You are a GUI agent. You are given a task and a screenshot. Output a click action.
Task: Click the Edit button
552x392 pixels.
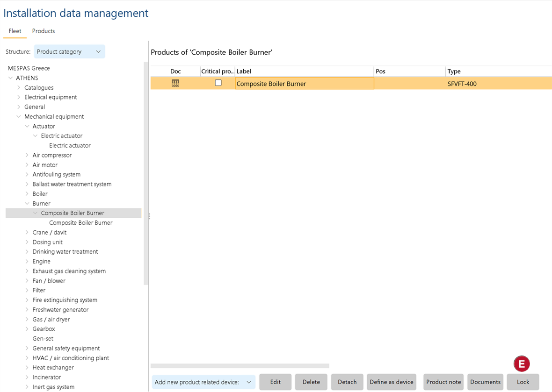[275, 382]
